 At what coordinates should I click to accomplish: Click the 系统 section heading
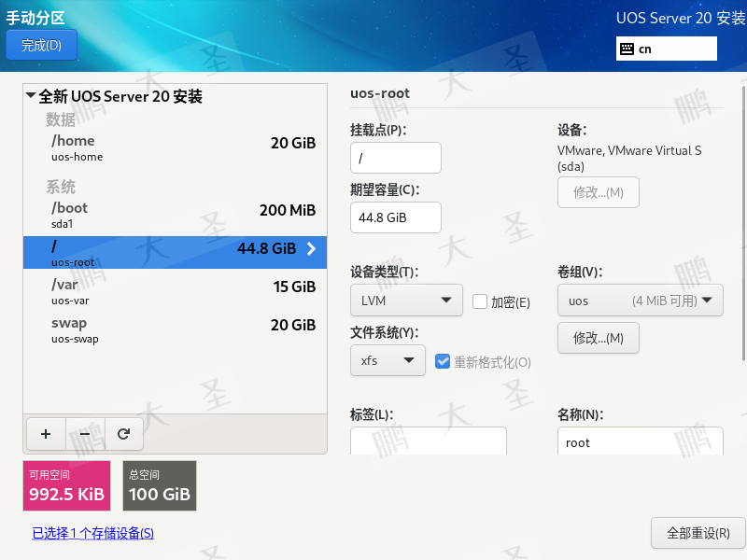61,187
